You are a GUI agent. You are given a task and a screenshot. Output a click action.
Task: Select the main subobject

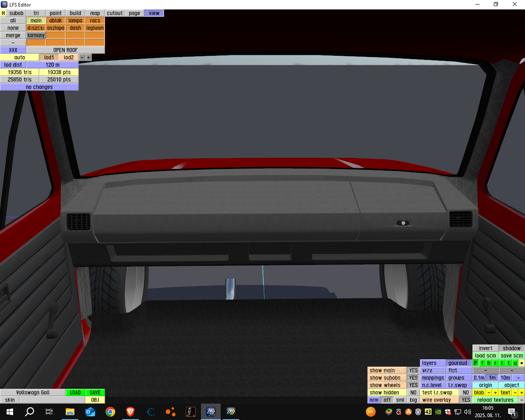tap(36, 21)
